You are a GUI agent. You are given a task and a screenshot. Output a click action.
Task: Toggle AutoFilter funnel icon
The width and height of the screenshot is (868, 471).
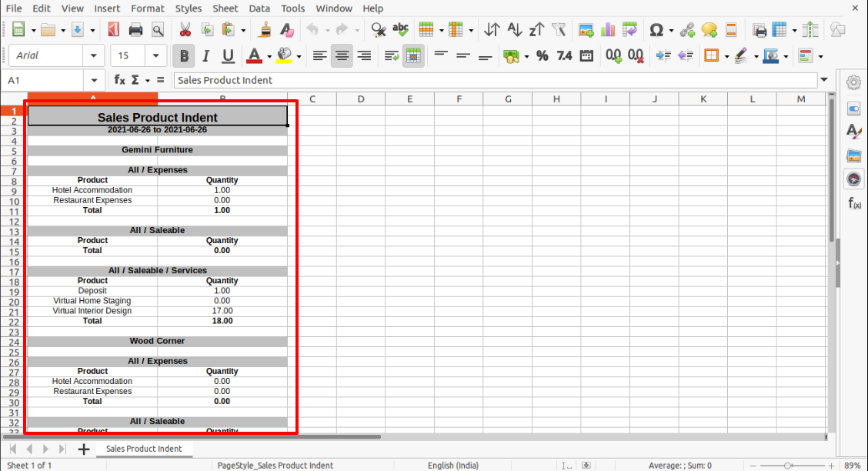(559, 29)
